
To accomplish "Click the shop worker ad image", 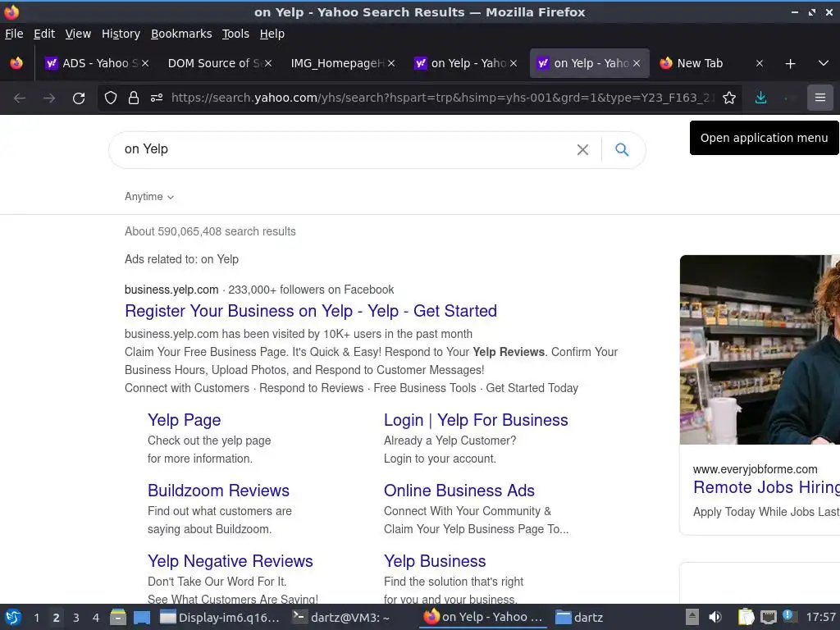I will [760, 349].
